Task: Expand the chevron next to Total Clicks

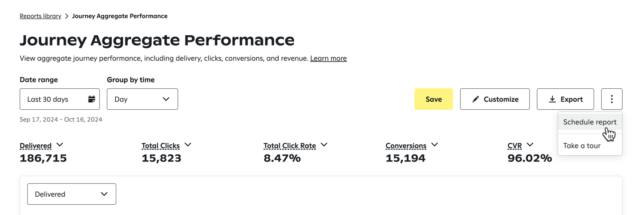Action: click(x=188, y=145)
